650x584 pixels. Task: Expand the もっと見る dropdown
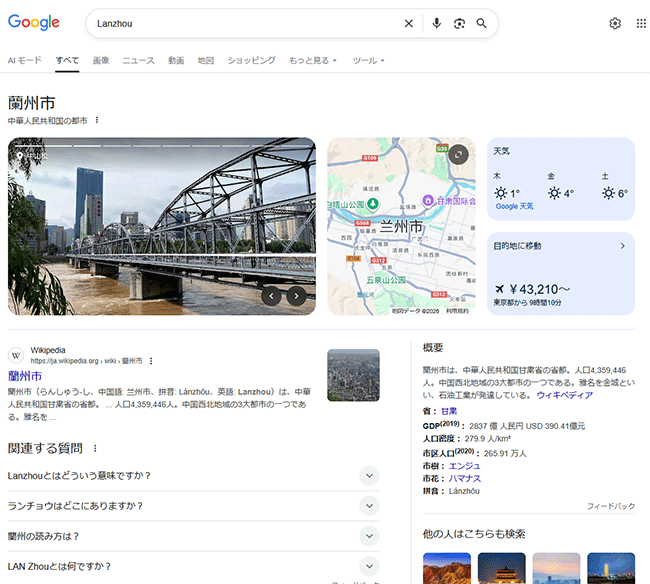coord(313,61)
